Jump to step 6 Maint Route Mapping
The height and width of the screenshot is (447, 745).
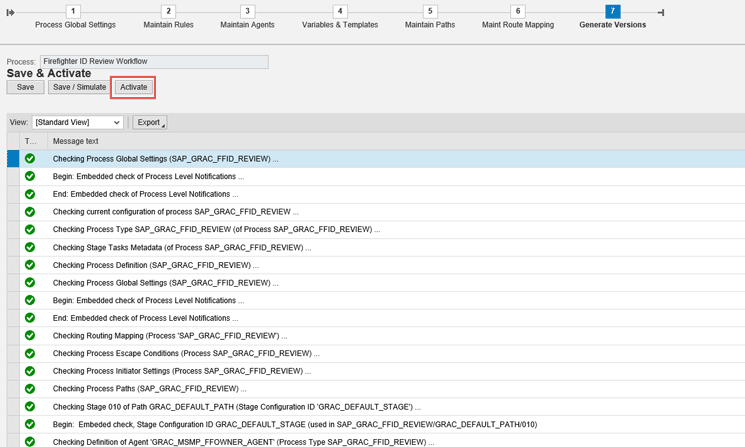(517, 12)
